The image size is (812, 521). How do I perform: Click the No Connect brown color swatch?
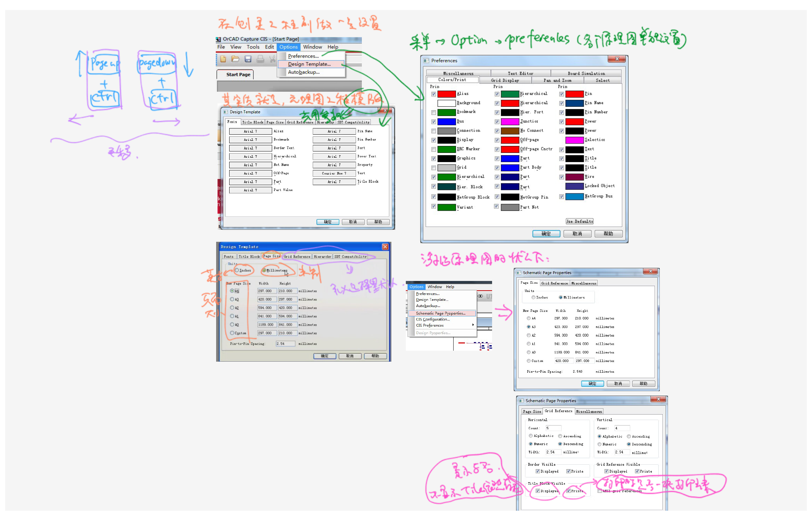[510, 131]
